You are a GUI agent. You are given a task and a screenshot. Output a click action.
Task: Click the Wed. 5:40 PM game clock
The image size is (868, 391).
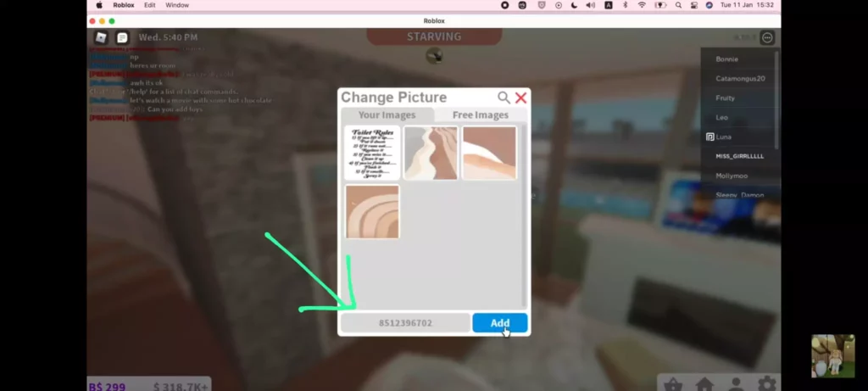[168, 37]
